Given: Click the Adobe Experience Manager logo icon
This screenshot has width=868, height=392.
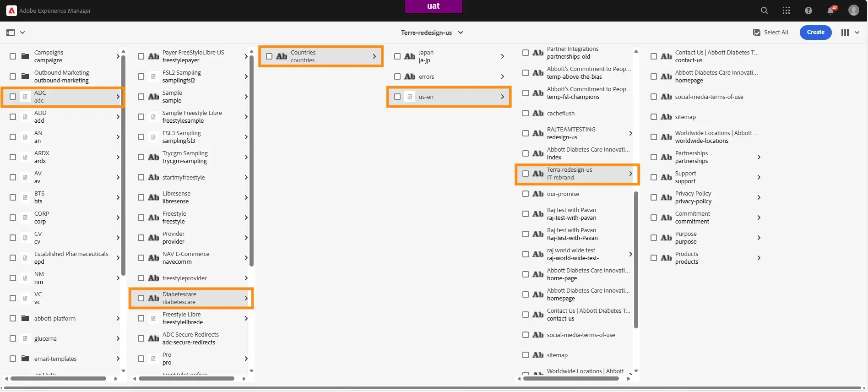Looking at the screenshot, I should click(11, 11).
